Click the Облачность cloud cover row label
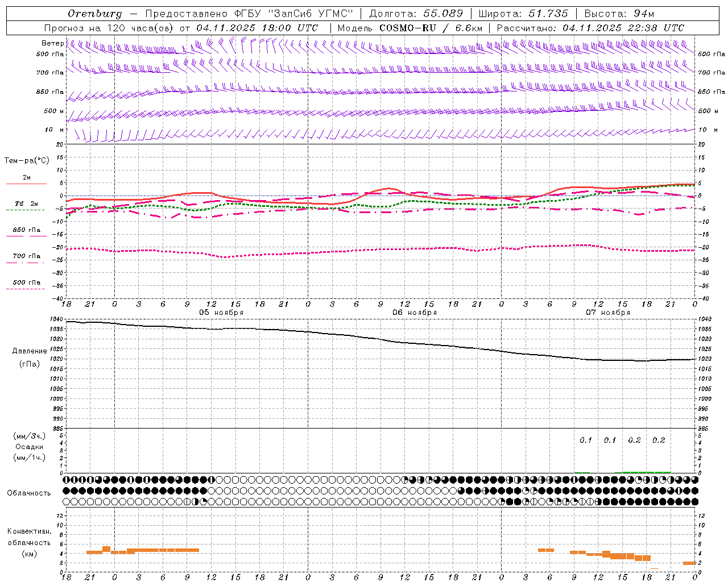This screenshot has height=582, width=728. [29, 493]
